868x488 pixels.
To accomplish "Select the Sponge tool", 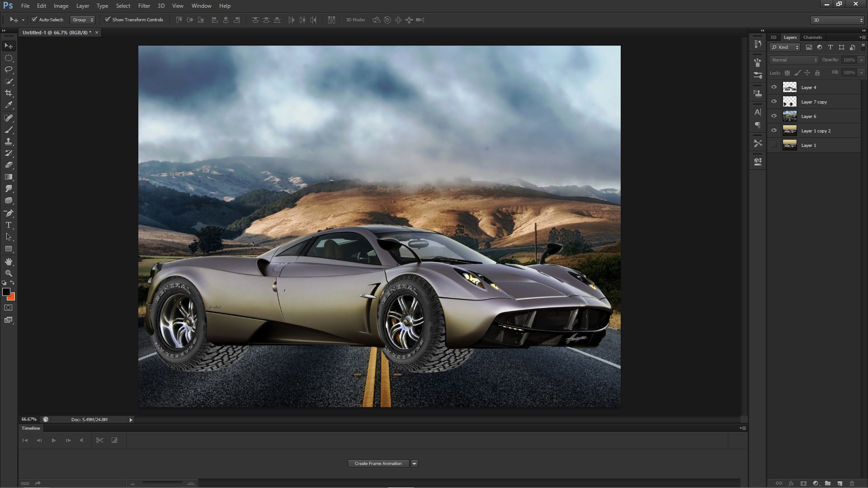I will click(x=9, y=200).
